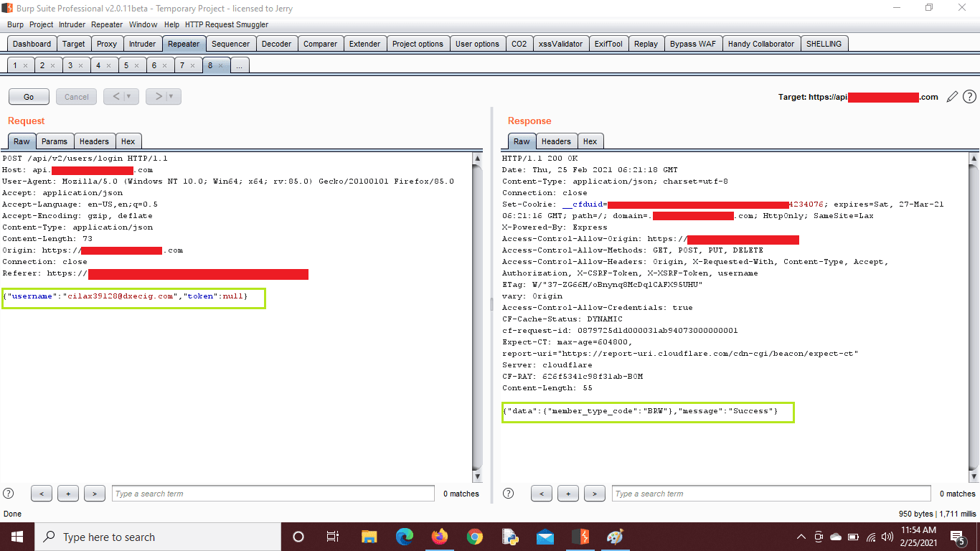Select the request Hex view tab
The image size is (980, 551).
coord(128,141)
